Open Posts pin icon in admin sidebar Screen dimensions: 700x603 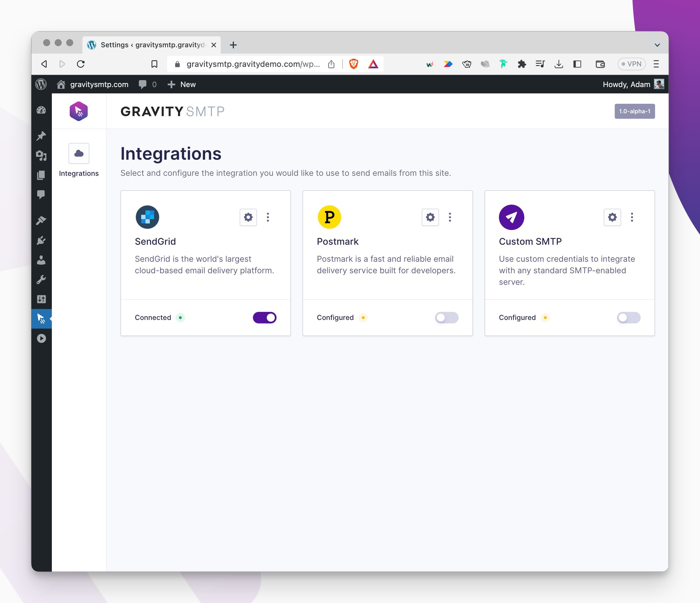click(41, 136)
